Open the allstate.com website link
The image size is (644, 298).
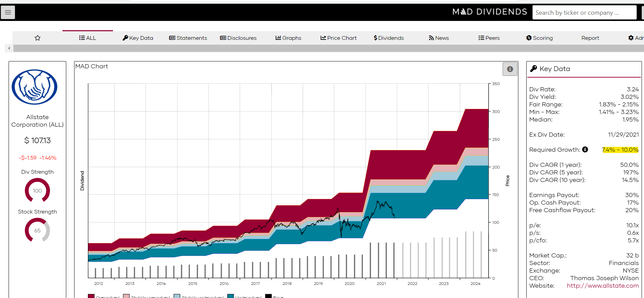click(603, 286)
